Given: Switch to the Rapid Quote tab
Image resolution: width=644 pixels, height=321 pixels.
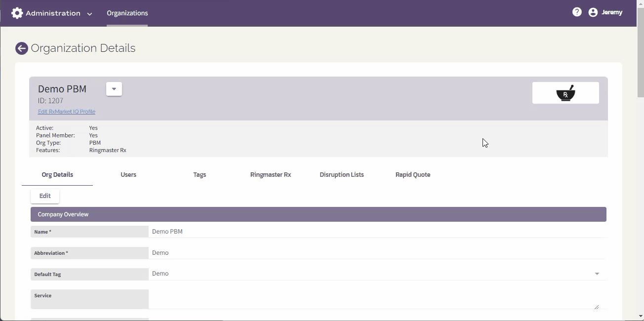Looking at the screenshot, I should 413,174.
